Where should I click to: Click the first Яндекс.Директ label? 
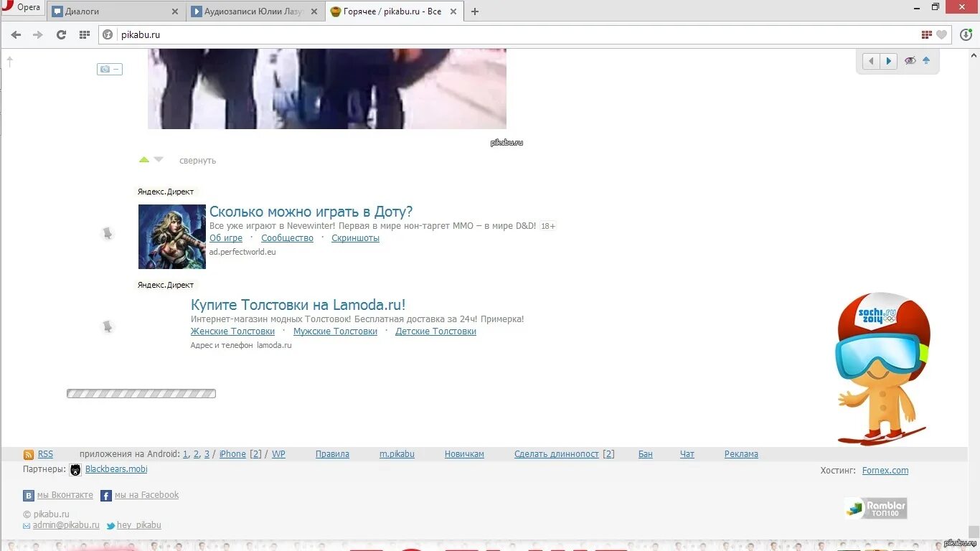(x=166, y=192)
